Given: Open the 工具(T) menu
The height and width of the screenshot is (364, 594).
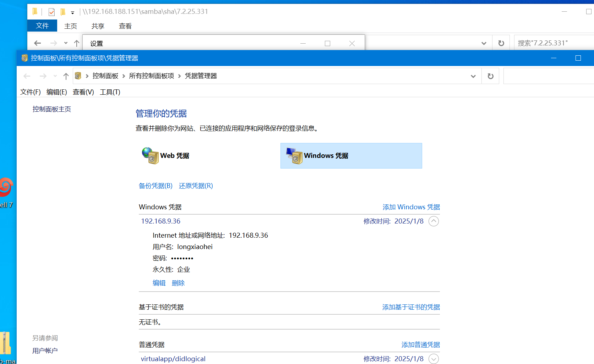Looking at the screenshot, I should click(x=110, y=92).
